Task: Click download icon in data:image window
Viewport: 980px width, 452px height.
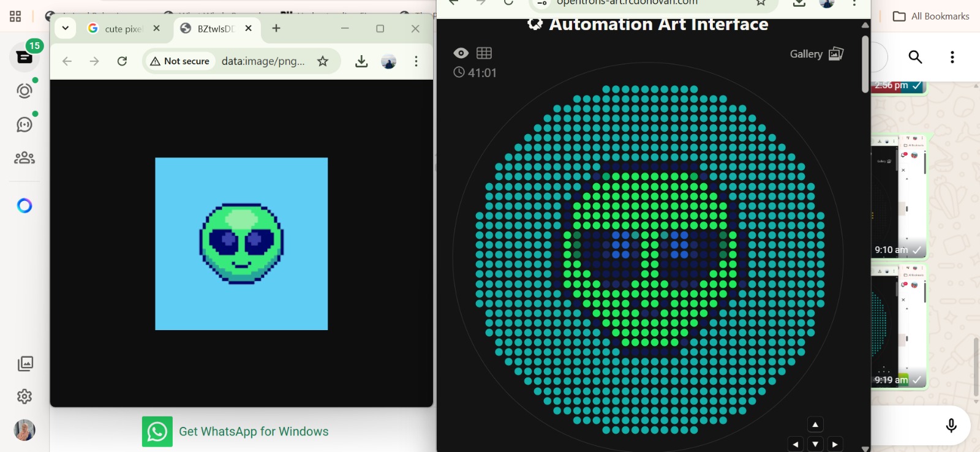Action: tap(361, 61)
